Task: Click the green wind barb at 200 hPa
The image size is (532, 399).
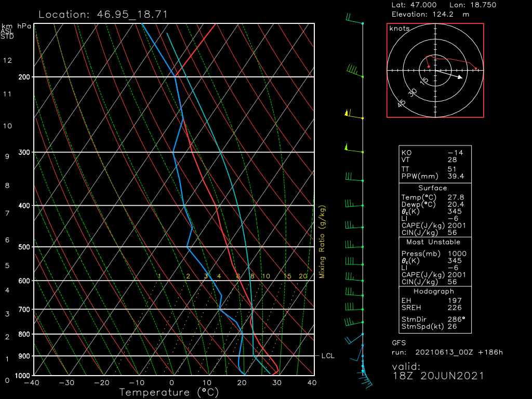Action: pyautogui.click(x=354, y=72)
